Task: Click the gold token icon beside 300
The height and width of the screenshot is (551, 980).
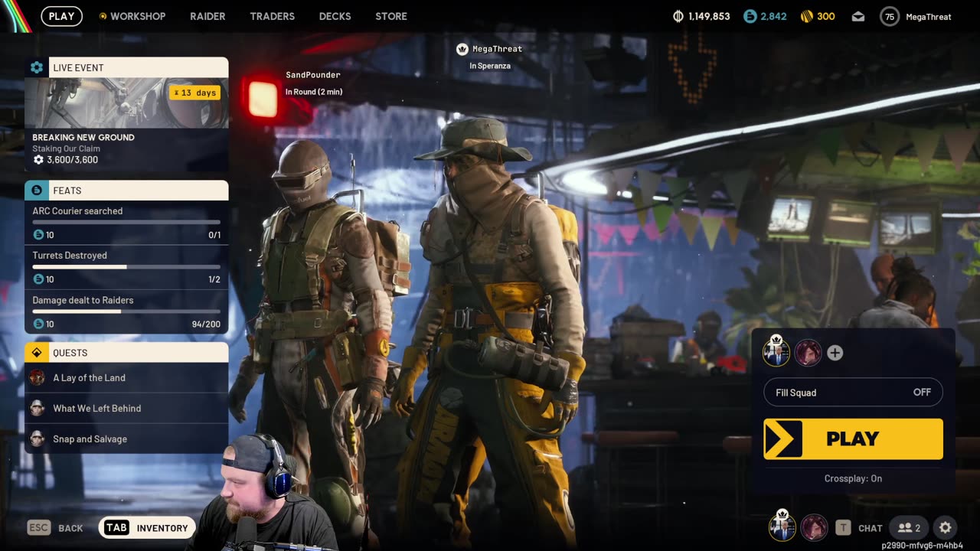Action: coord(806,16)
